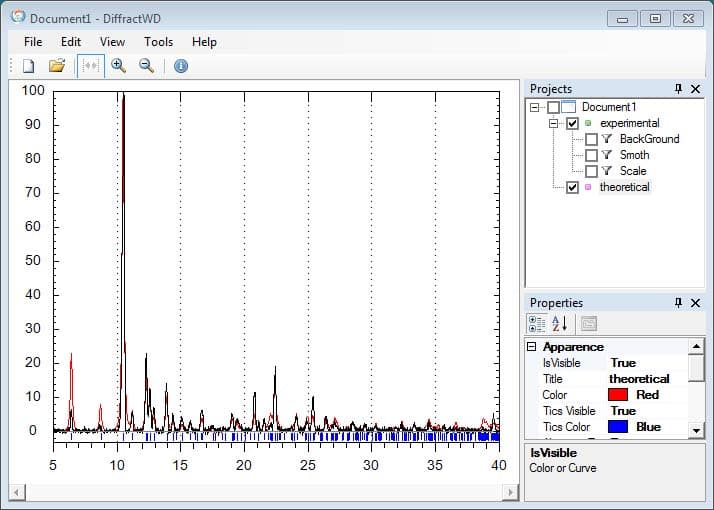Toggle the fit-width toolbar button
This screenshot has width=714, height=510.
pyautogui.click(x=91, y=66)
